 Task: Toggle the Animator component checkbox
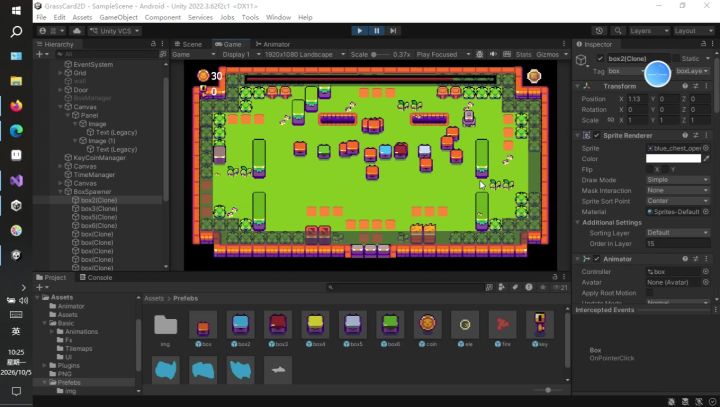coord(596,259)
